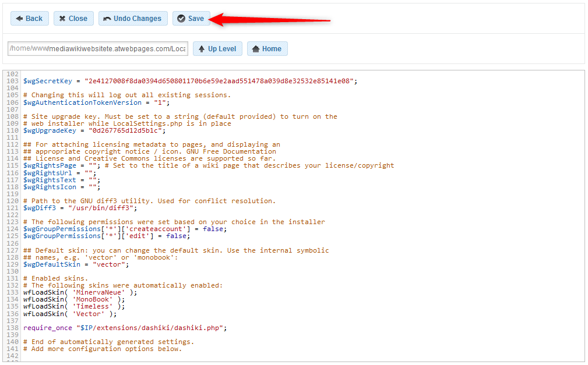Click the up arrow icon on Up Level
Screen dimensions: 588x365
click(x=203, y=48)
